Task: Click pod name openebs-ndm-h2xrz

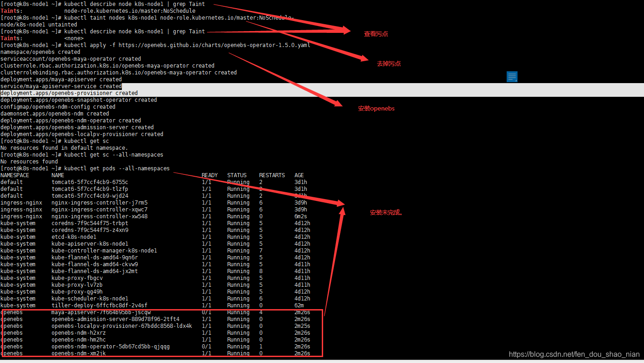Action: point(79,333)
